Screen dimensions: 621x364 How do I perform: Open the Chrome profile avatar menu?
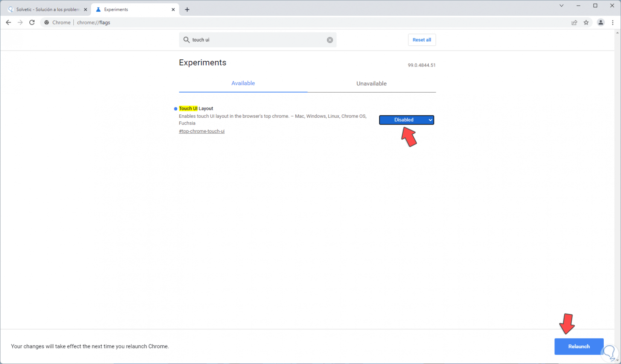pos(601,23)
